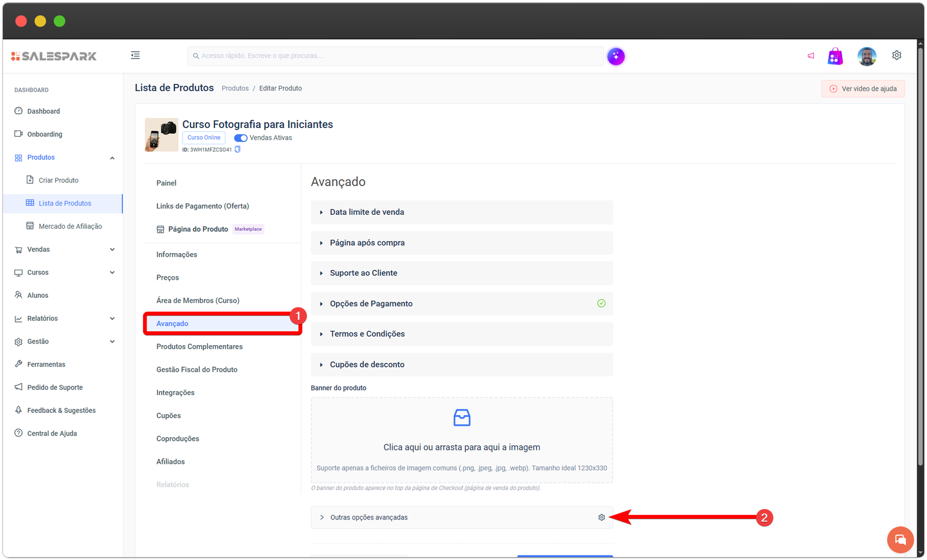Toggle the Vendas Ativas switch
This screenshot has height=560, width=927.
(x=240, y=138)
